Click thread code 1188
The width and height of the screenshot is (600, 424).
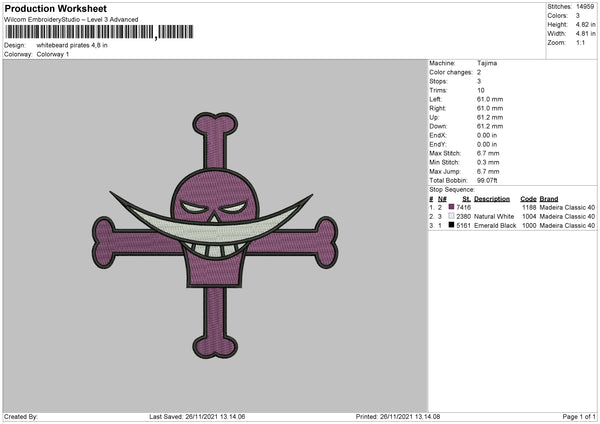(529, 207)
